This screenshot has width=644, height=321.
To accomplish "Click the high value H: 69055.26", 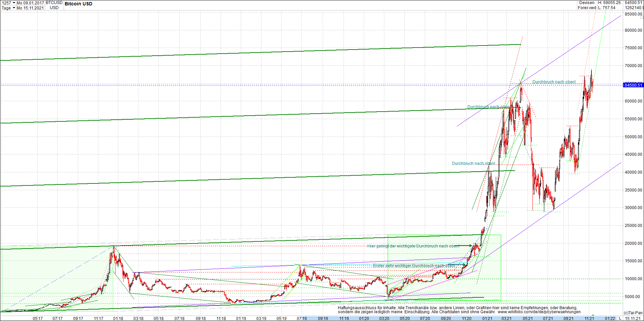I will [x=609, y=3].
